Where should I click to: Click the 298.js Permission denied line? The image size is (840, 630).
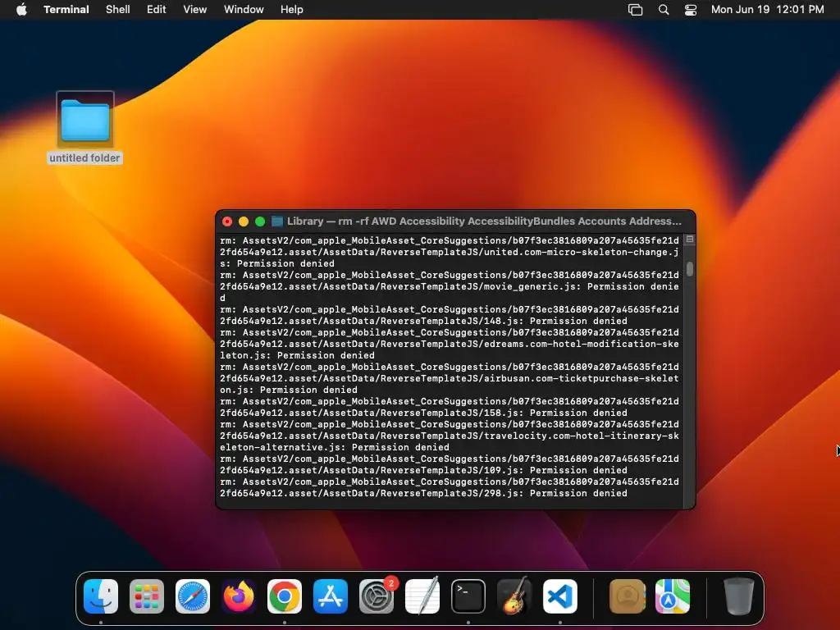[x=424, y=493]
